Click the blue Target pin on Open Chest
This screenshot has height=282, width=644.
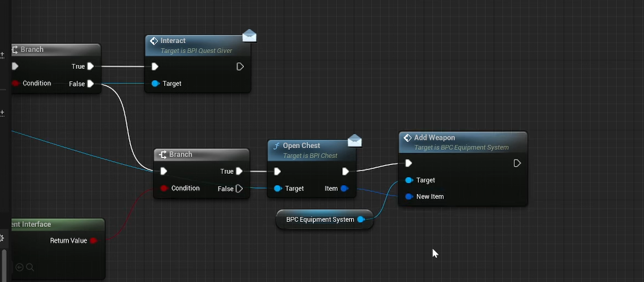click(x=278, y=189)
